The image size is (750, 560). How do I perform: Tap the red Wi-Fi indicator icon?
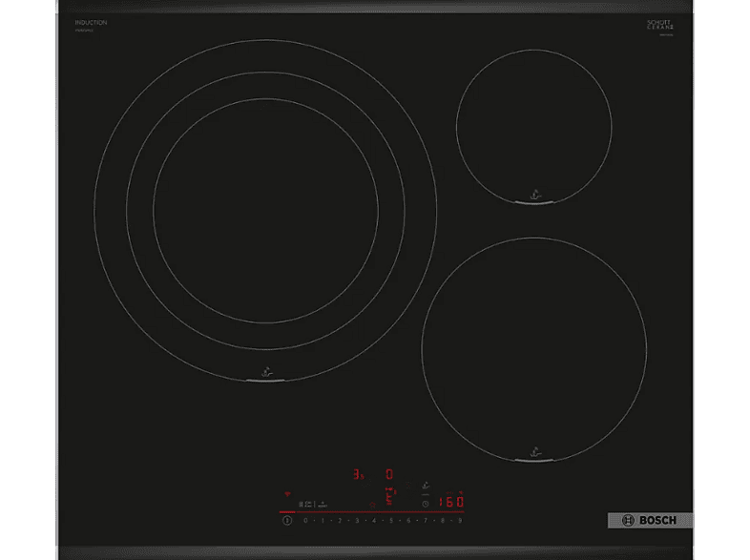pyautogui.click(x=286, y=494)
